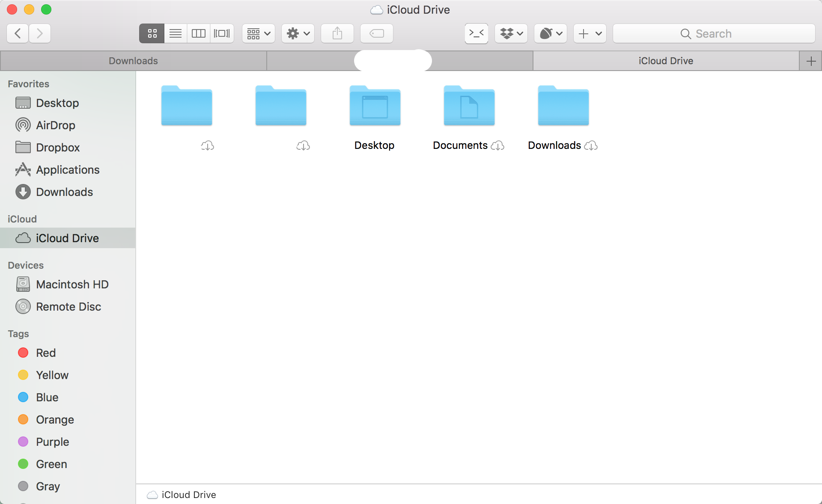Select the Green tag

[68, 464]
